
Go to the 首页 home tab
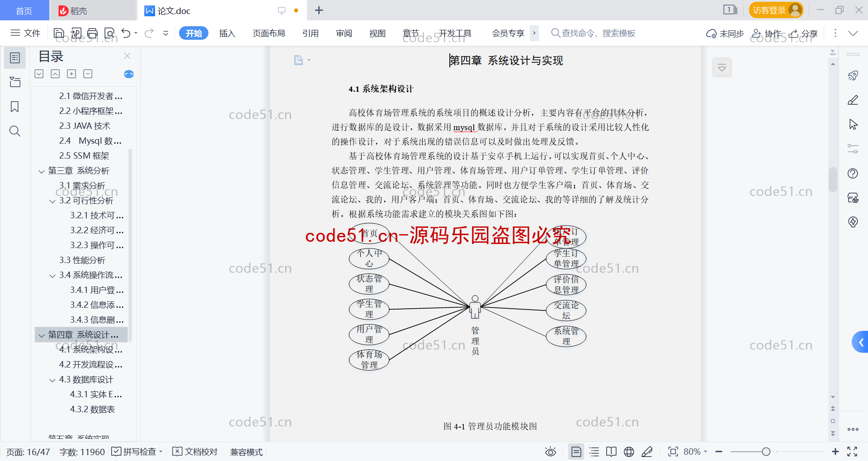24,10
